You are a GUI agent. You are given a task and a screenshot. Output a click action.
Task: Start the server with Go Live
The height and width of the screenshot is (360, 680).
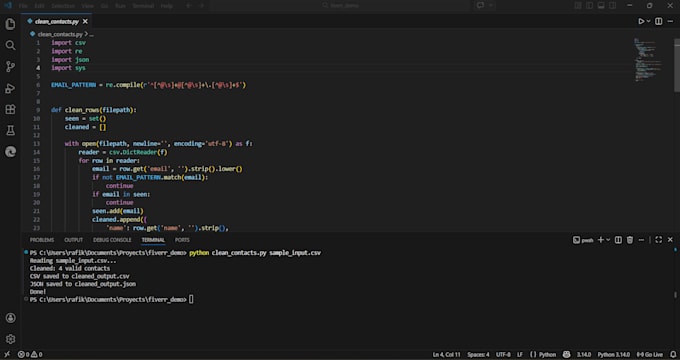tap(650, 354)
